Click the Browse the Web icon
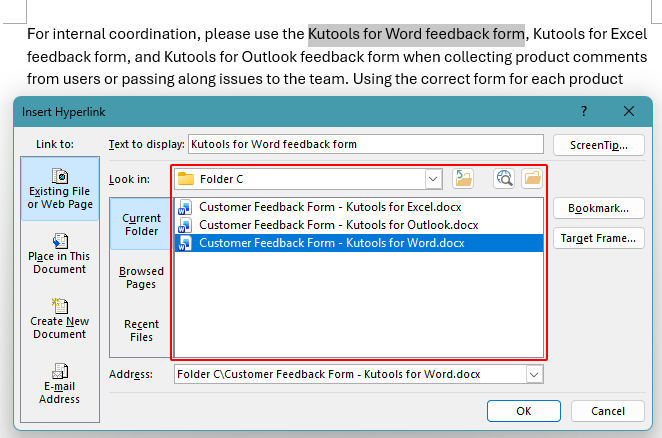The image size is (662, 438). 504,179
